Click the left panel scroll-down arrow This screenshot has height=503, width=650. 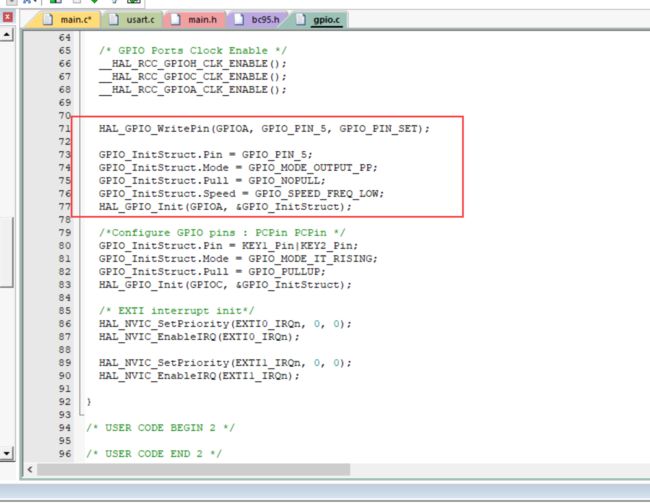coord(7,453)
